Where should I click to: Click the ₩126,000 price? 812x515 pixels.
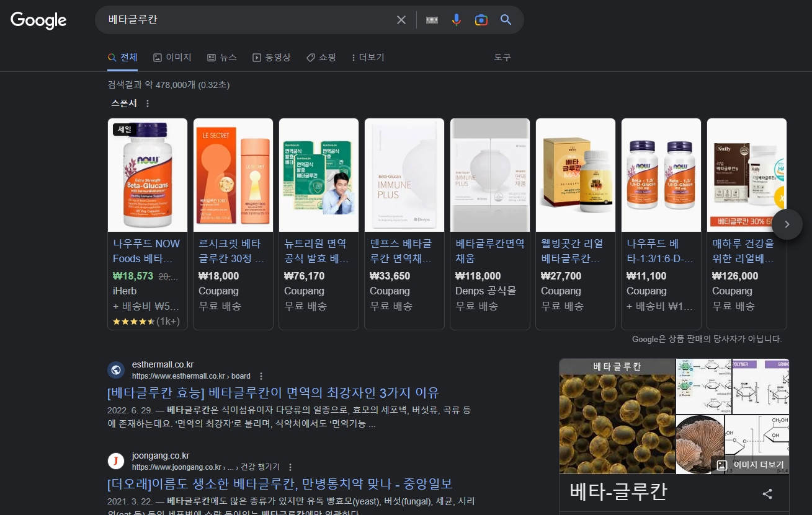(x=735, y=276)
